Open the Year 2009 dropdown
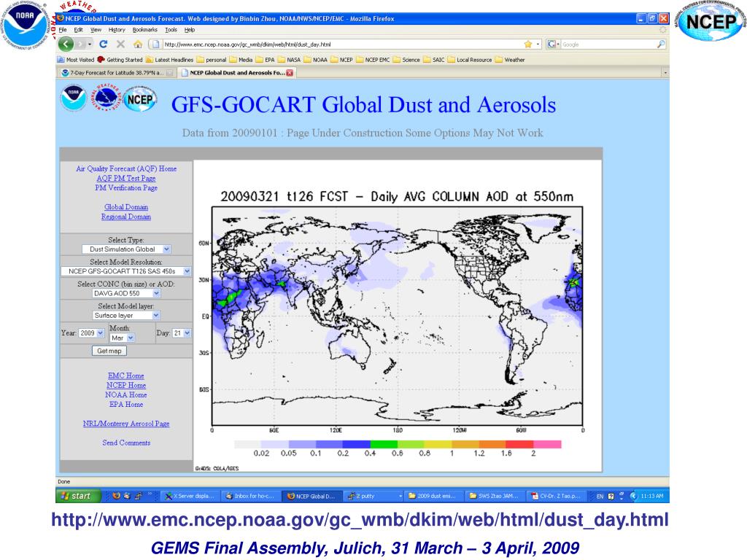This screenshot has height=560, width=747. [91, 332]
